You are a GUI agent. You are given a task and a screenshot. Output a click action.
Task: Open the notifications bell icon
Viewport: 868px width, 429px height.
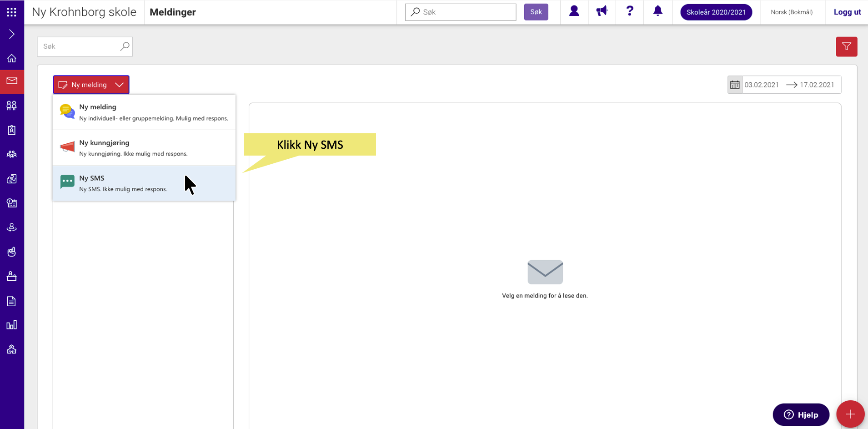tap(657, 11)
